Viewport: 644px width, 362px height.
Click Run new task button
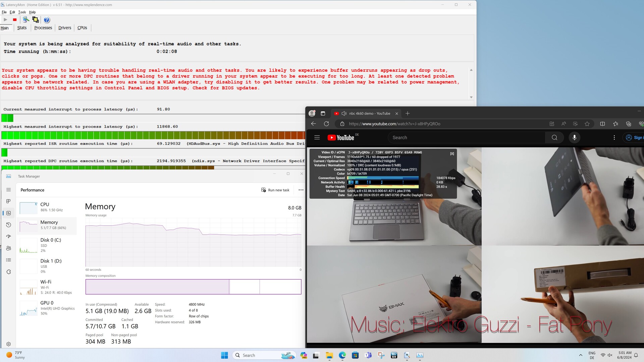(x=275, y=190)
